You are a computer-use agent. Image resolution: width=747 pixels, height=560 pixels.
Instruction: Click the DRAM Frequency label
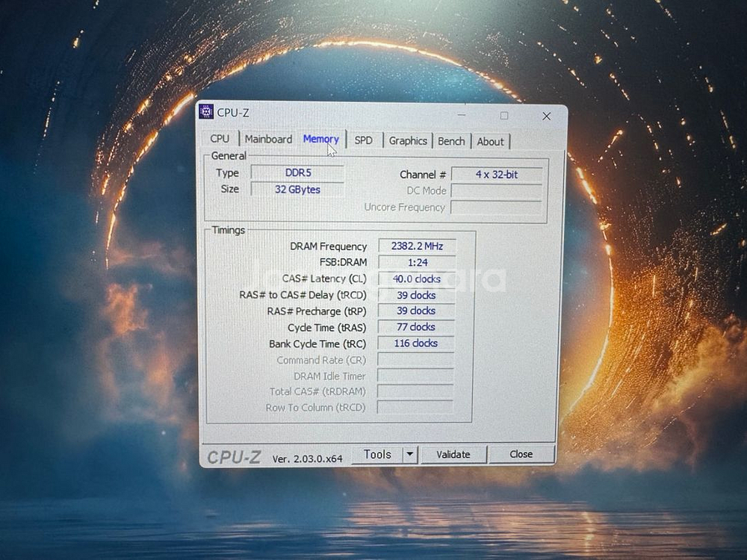point(328,246)
